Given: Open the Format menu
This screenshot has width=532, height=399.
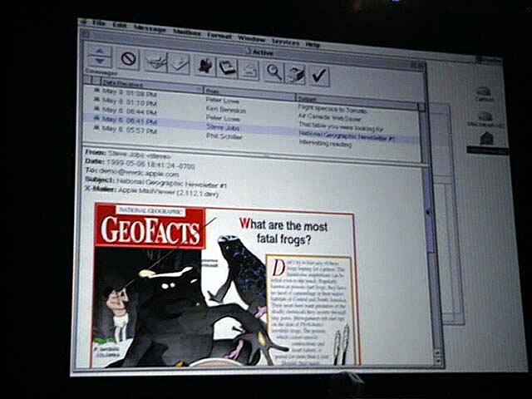Looking at the screenshot, I should point(219,35).
